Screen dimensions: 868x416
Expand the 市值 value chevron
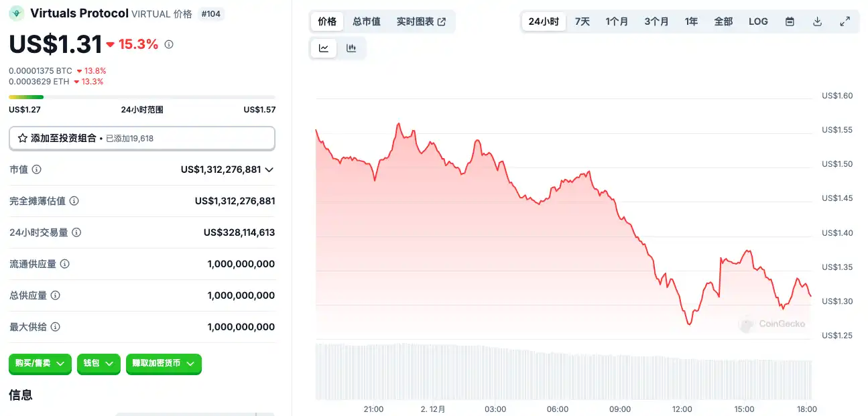point(269,169)
